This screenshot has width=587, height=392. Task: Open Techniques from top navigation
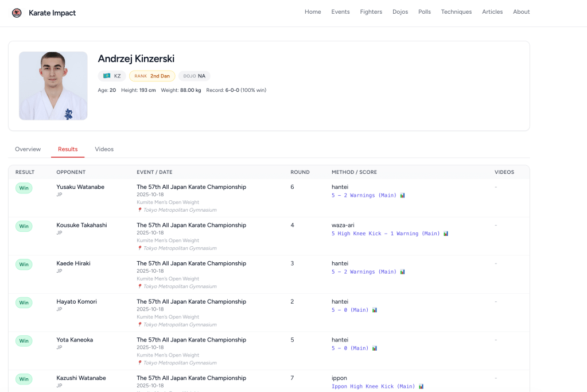(x=456, y=12)
